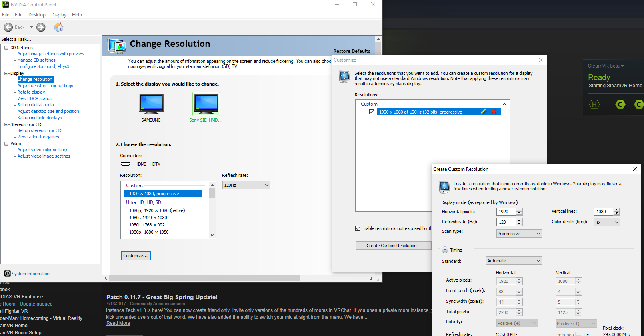Open the SteamVR beta dropdown menu
Viewport: 644px width, 336px height.
[606, 66]
